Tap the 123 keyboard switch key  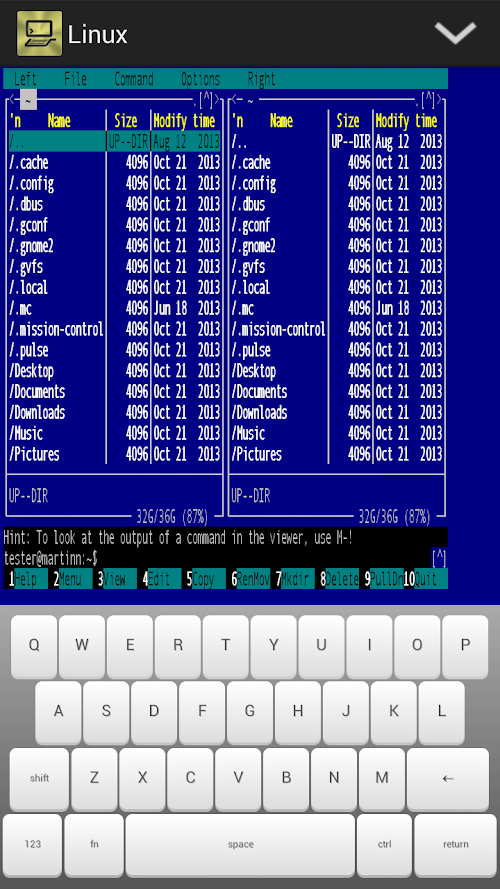[x=32, y=844]
